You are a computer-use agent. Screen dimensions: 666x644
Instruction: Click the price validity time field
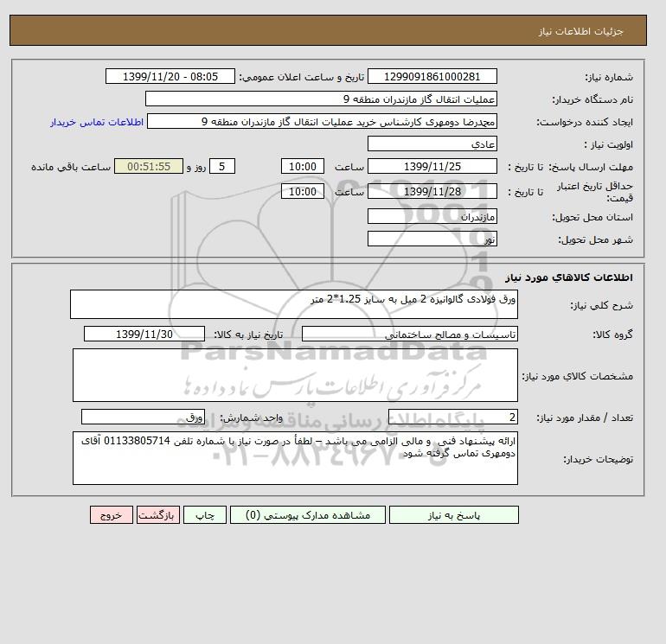(303, 191)
